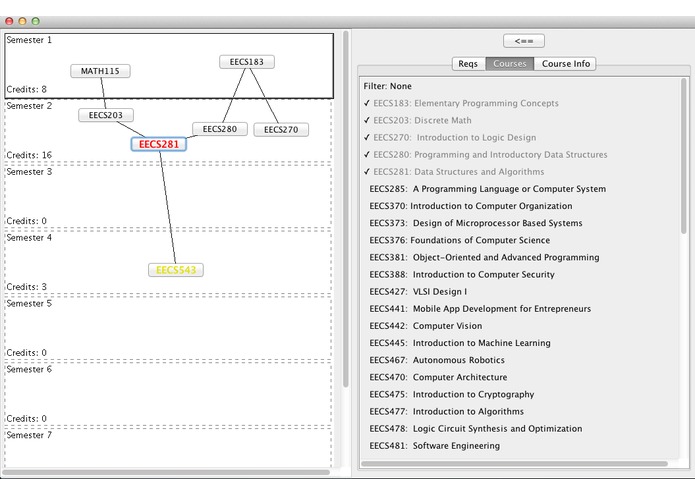Select EECS388: Introduction to Computer Security
The image size is (695, 494).
point(462,275)
